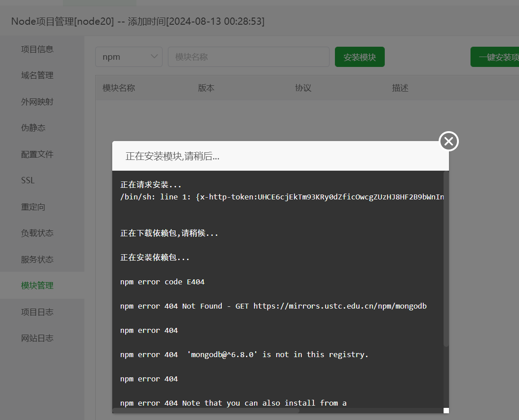Image resolution: width=519 pixels, height=420 pixels.
Task: Click the 协议 column header
Action: pos(303,88)
